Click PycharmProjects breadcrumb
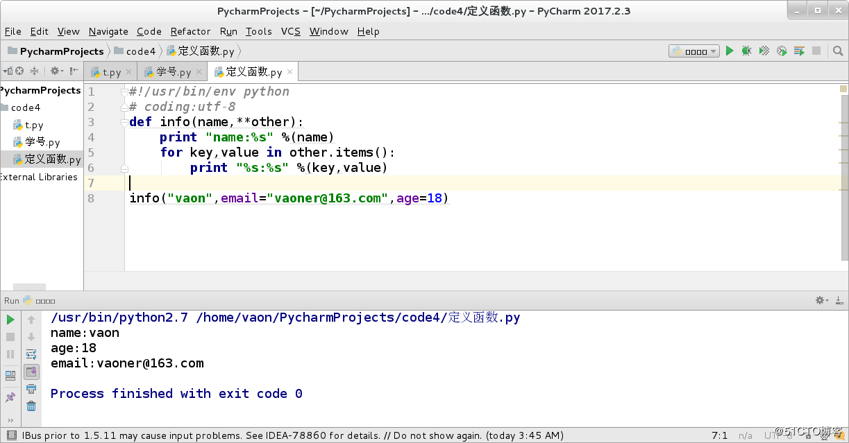This screenshot has height=443, width=849. tap(56, 51)
